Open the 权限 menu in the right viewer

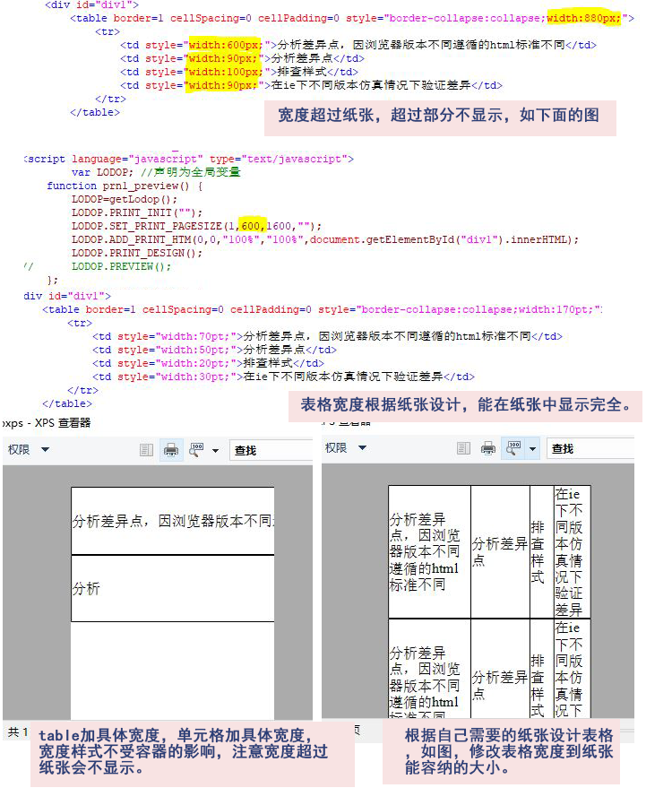click(x=345, y=448)
